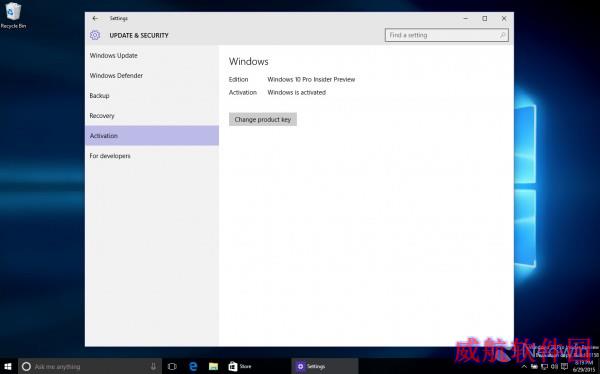
Task: Open File Explorer from the taskbar
Action: (214, 366)
